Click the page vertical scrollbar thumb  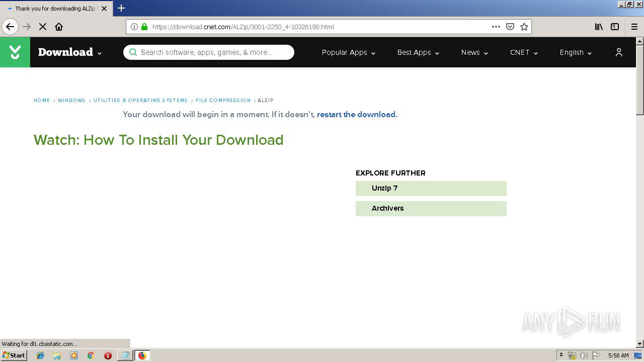coord(640,80)
